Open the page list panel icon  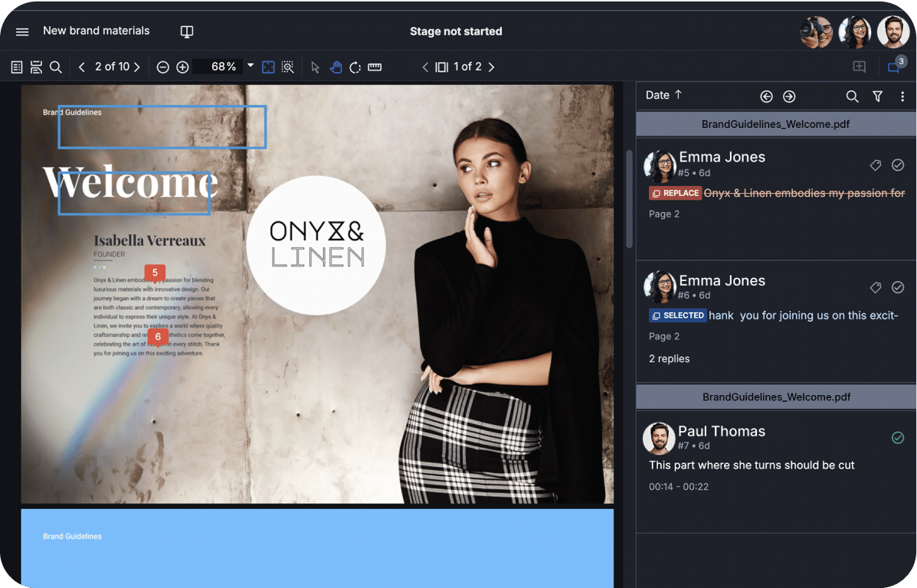tap(17, 67)
